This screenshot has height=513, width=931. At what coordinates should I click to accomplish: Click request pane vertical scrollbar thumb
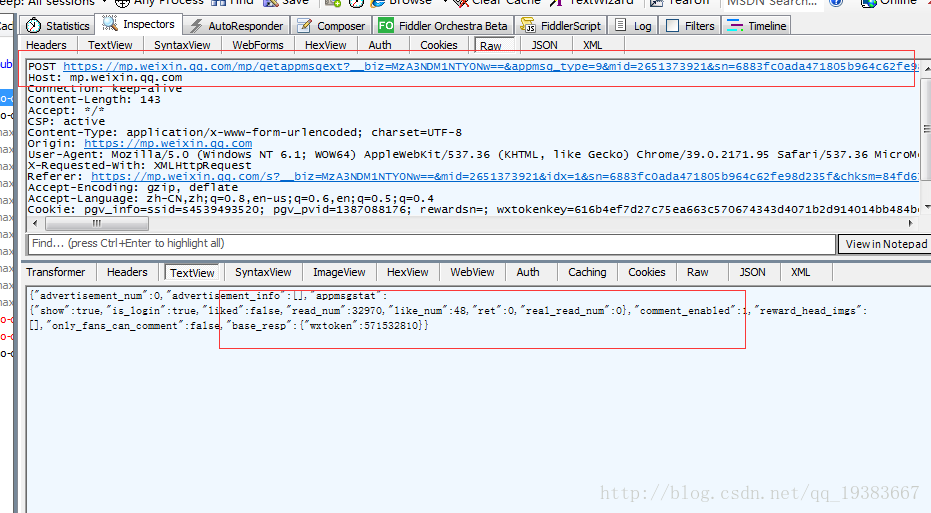coord(926,129)
